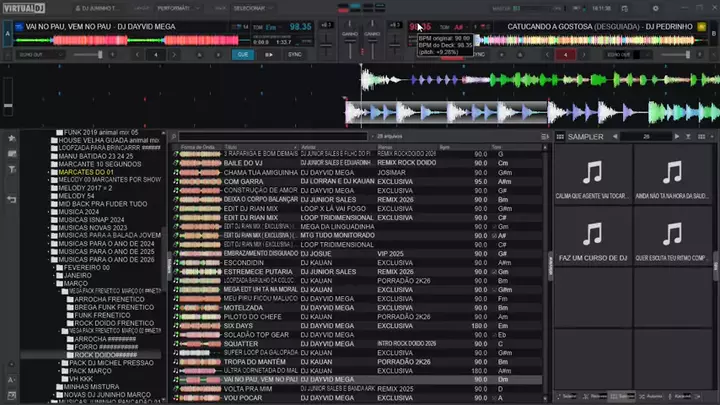Open the favorites star icon in browser sidebar
This screenshot has height=405, width=720.
(x=11, y=138)
